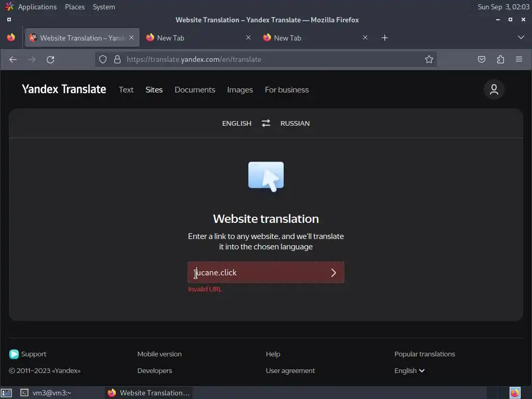Viewport: 532px width, 399px height.
Task: Click the show desktop icon in taskbar
Action: (6, 393)
